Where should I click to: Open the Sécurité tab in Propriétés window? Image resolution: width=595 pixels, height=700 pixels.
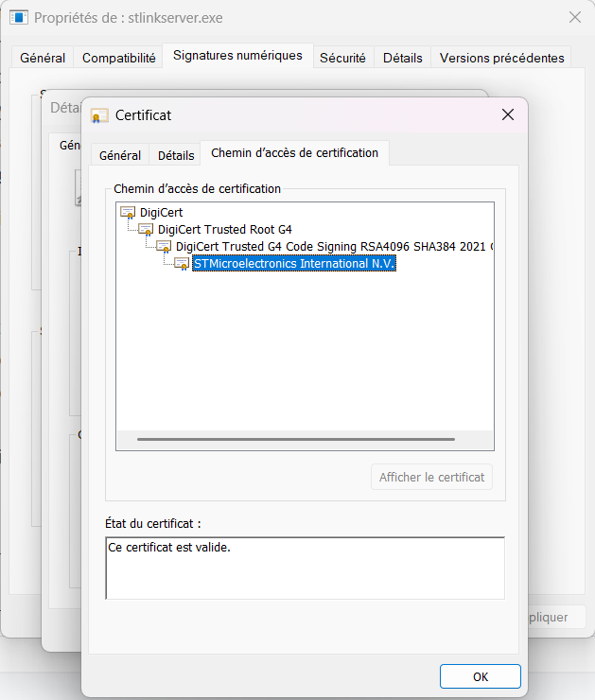click(342, 58)
